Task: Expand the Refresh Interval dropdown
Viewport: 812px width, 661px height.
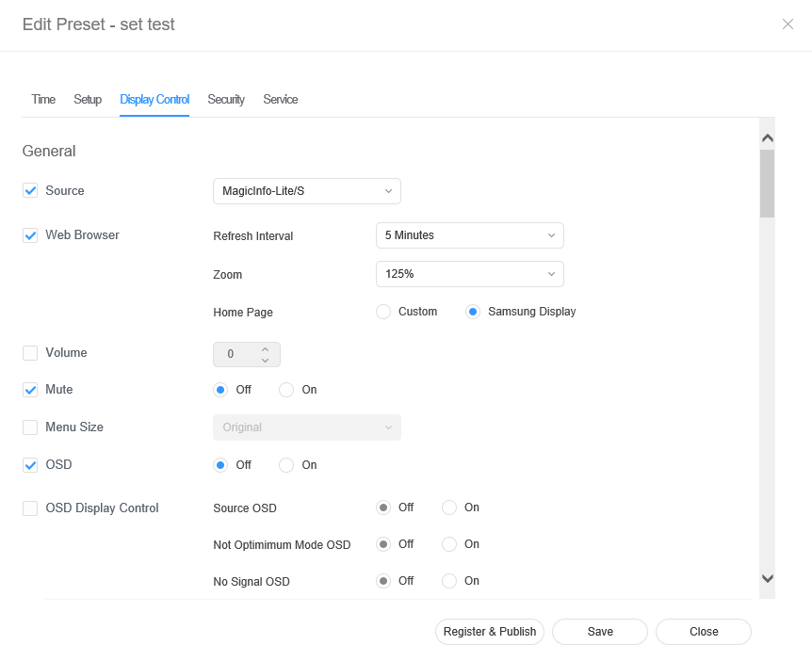Action: (x=469, y=235)
